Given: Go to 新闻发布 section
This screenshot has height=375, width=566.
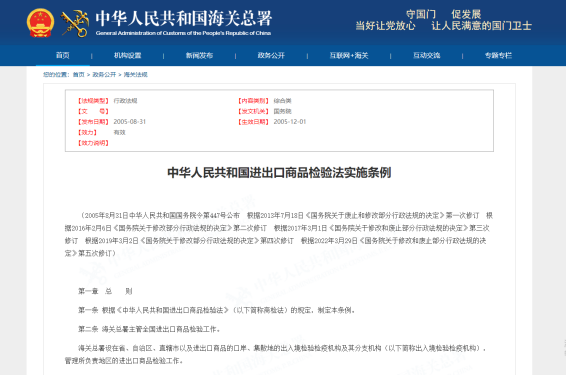Looking at the screenshot, I should pos(199,55).
